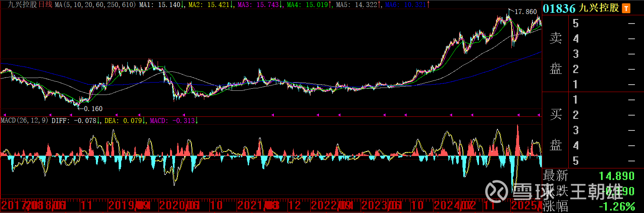Screen dimensions: 644x213
Task: Click the 九兴控股 name in the quote panel header
Action: [x=599, y=9]
